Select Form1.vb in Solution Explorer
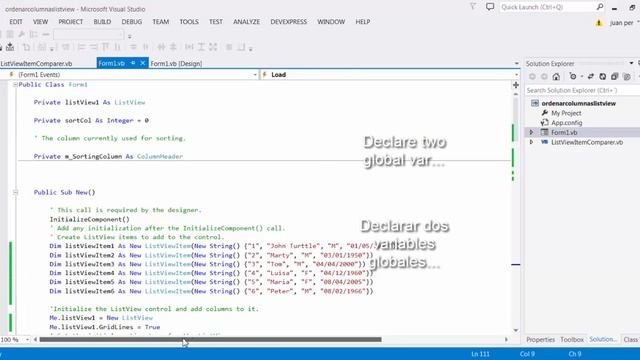This screenshot has height=360, width=640. coord(564,132)
